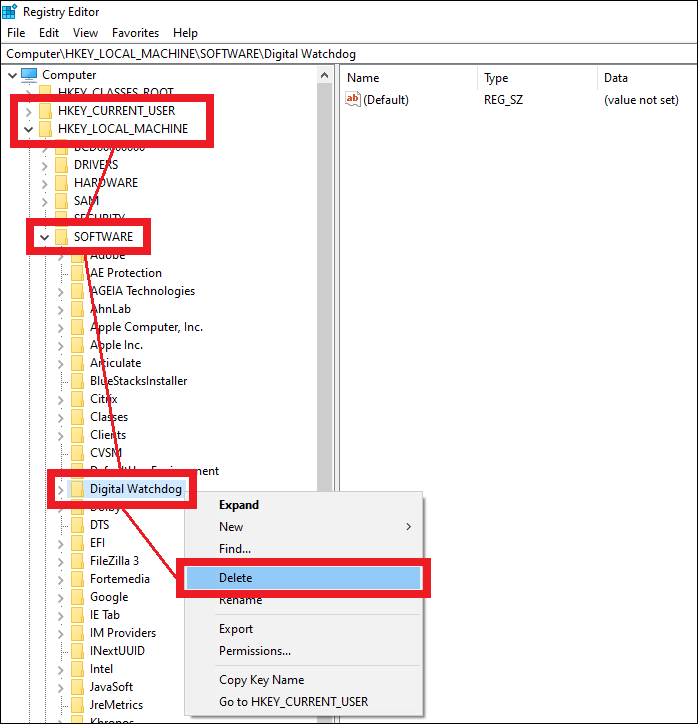This screenshot has width=698, height=724.
Task: Click the Computer root node icon
Action: 29,75
